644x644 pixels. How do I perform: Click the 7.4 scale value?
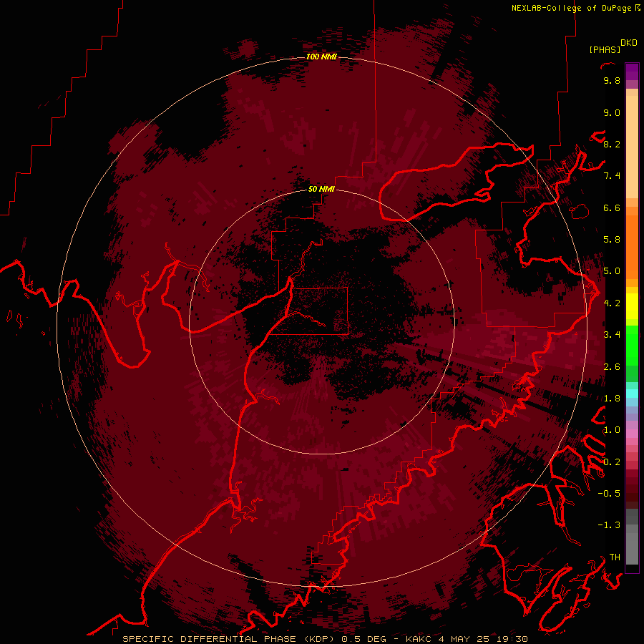tap(612, 176)
